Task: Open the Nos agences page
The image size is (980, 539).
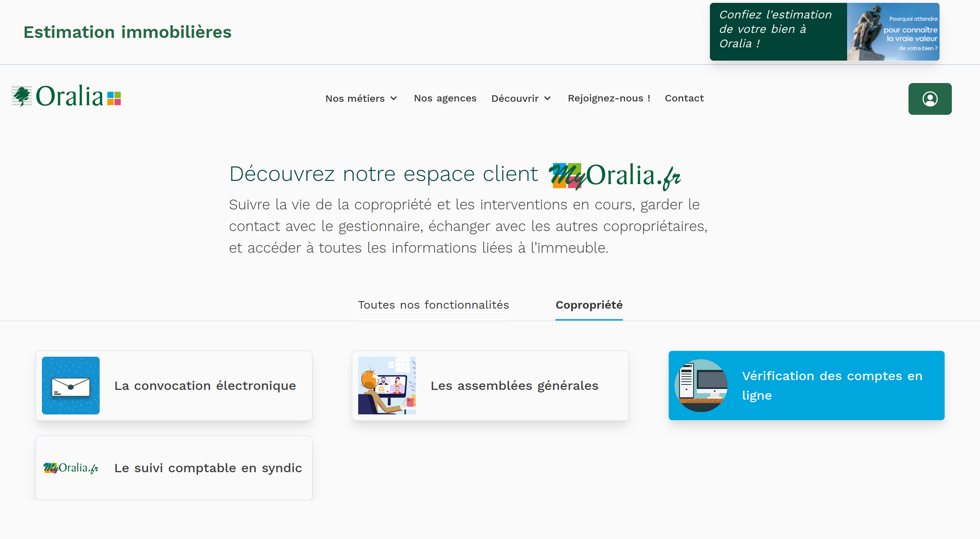Action: (x=445, y=98)
